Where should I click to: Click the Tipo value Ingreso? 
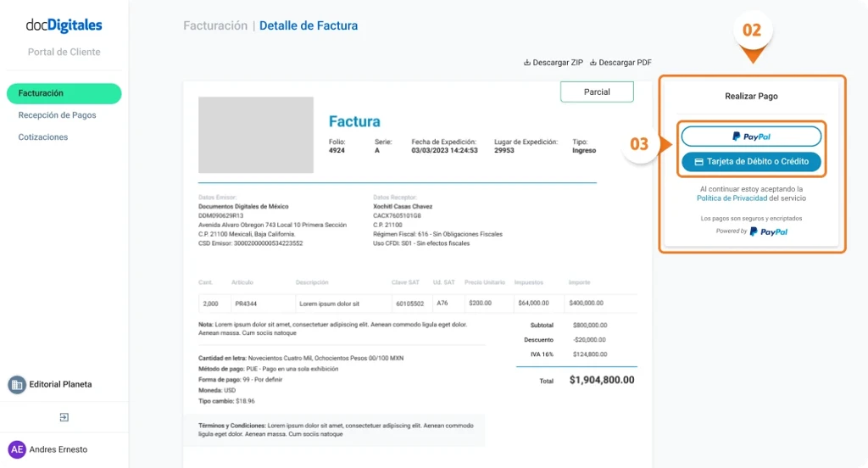584,151
